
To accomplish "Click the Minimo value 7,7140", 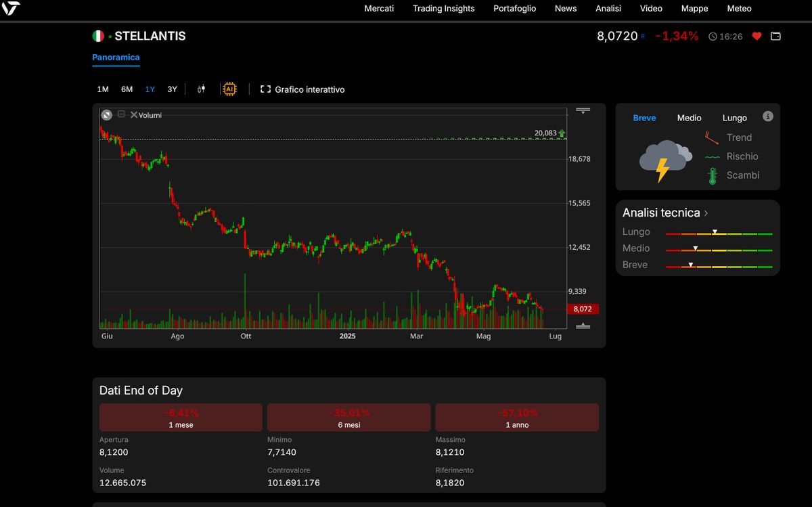I will point(281,452).
